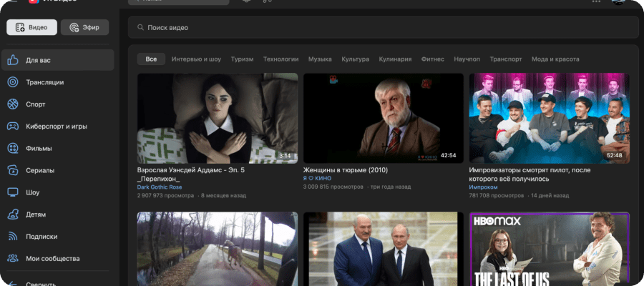Open title Взрослая Уэнсдей Аддамс - Эп. 5

(191, 174)
